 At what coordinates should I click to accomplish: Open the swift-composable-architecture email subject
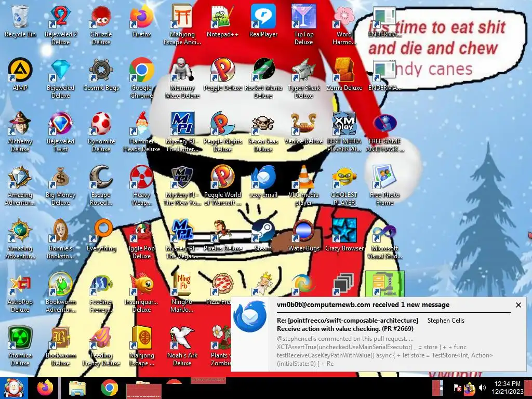click(348, 324)
